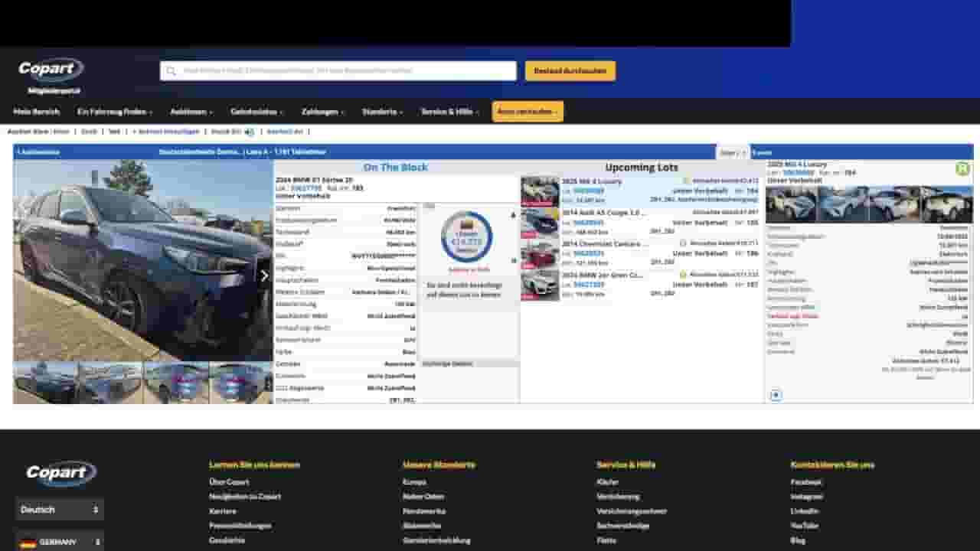This screenshot has width=980, height=551.
Task: Open the dropdown in the blue auction header bar
Action: [x=733, y=152]
